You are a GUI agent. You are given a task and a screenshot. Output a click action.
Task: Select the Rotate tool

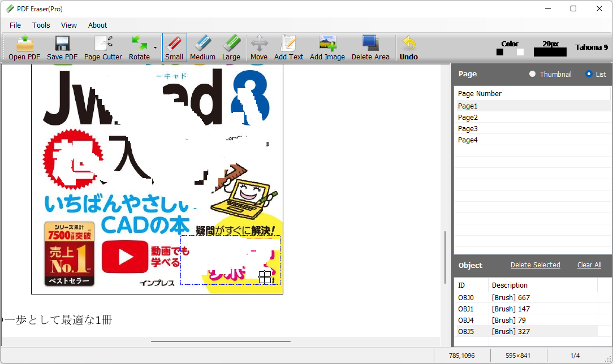[139, 47]
